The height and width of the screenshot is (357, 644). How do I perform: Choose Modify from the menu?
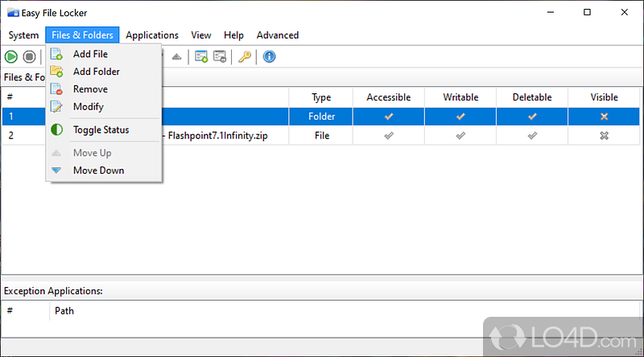pos(104,107)
